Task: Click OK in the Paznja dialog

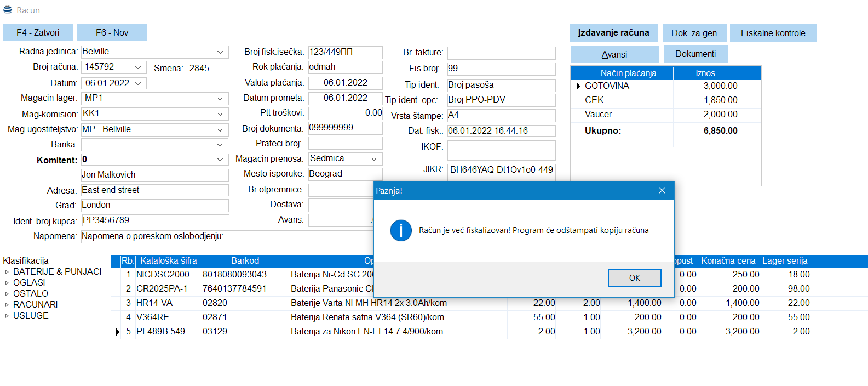Action: point(634,277)
